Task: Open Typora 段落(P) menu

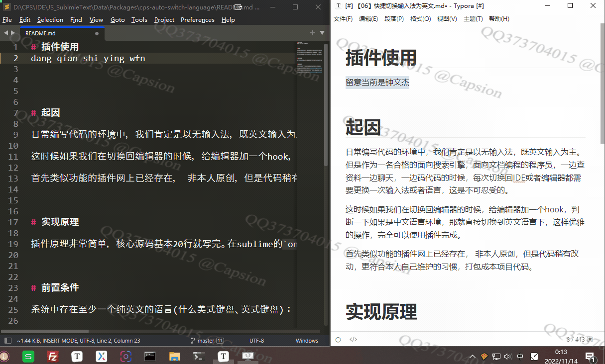Action: (394, 19)
